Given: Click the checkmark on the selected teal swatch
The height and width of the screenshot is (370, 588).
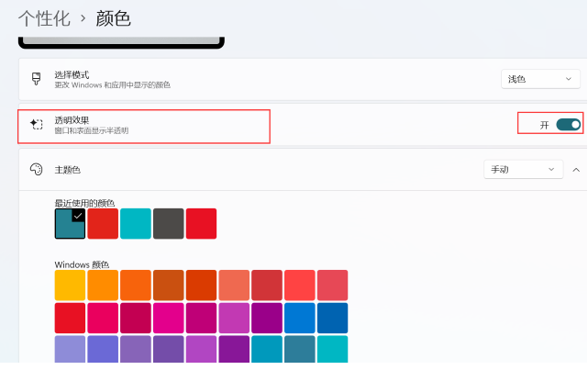Looking at the screenshot, I should [x=78, y=215].
